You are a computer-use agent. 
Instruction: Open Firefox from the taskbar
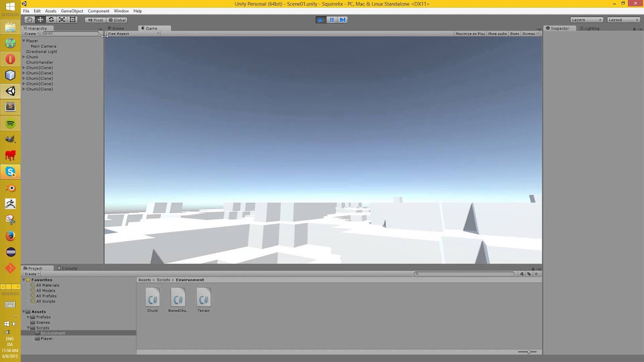[11, 236]
